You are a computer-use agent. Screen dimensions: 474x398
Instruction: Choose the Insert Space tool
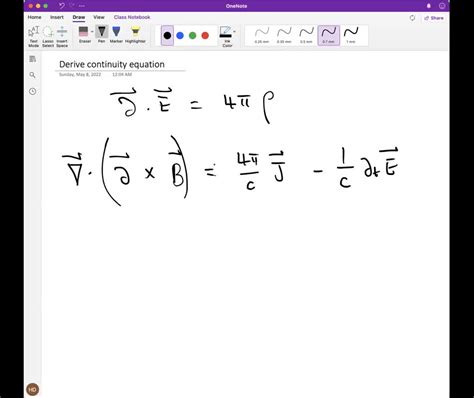pyautogui.click(x=62, y=36)
